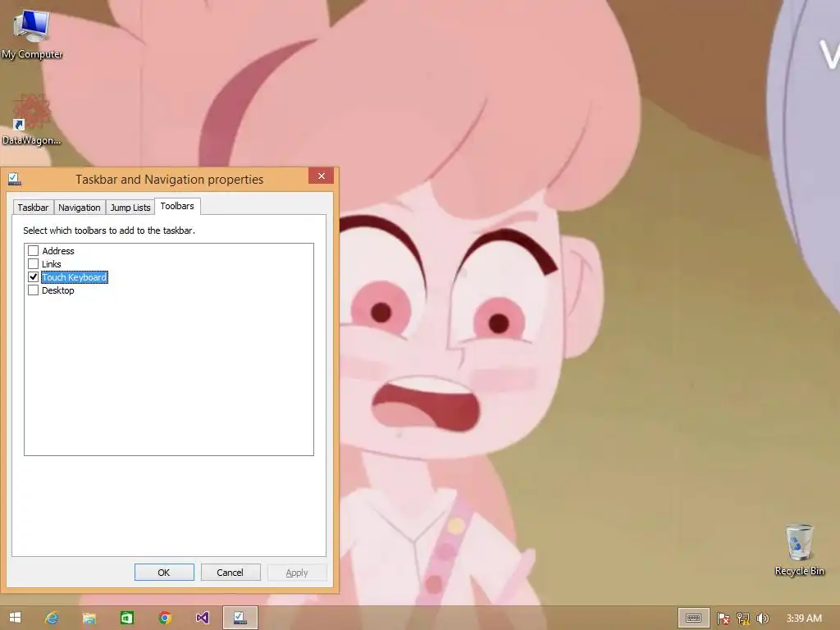Open My Computer desktop icon

[32, 33]
